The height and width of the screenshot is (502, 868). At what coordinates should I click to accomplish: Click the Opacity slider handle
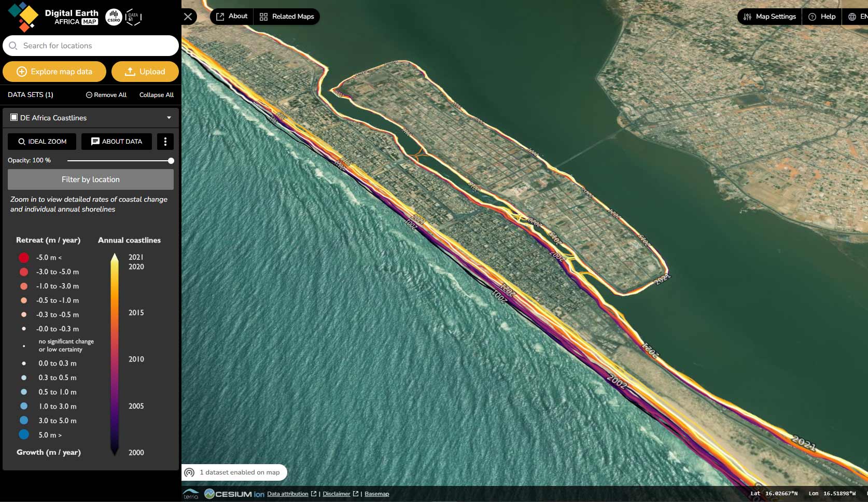coord(171,161)
